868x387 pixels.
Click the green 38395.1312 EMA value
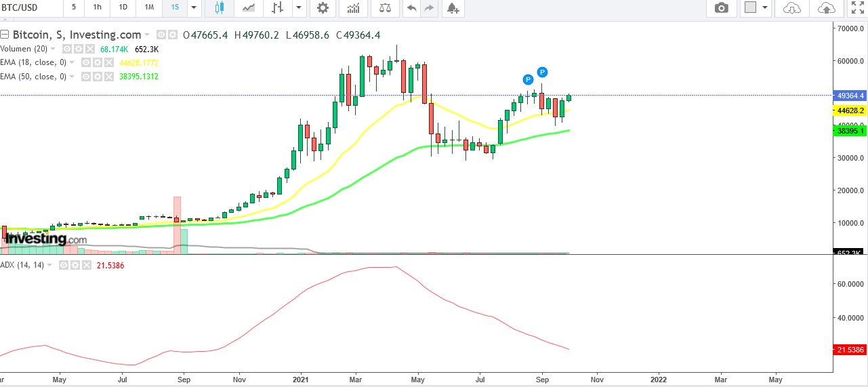[139, 77]
